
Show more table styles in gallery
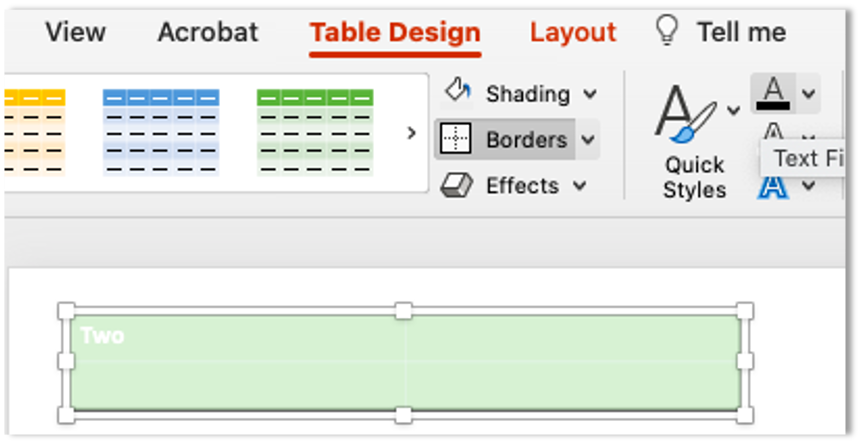point(411,132)
